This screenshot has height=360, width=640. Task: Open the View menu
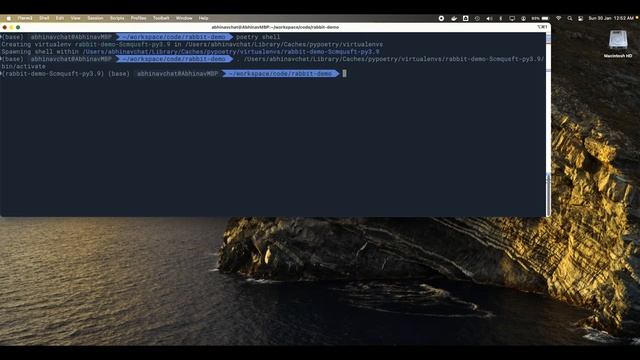coord(76,18)
